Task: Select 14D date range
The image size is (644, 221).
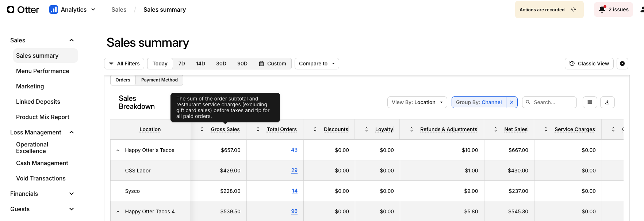Action: click(x=200, y=64)
